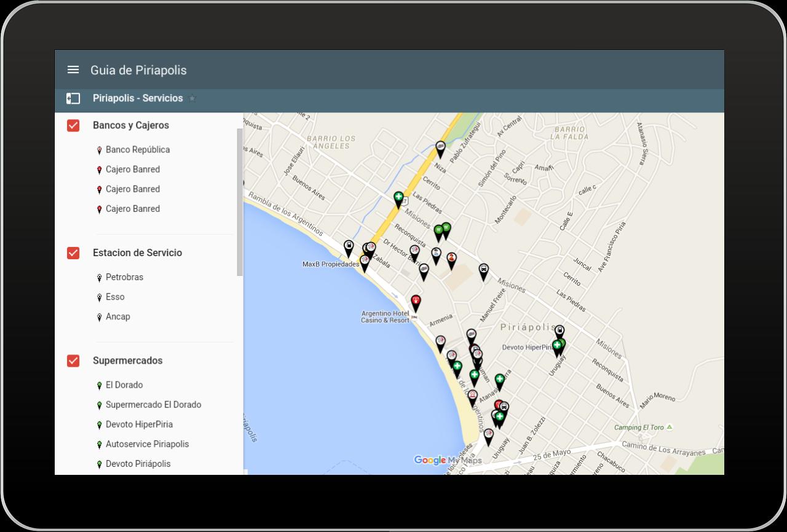Screen dimensions: 787x532
Task: Click the pin icon beside Petrobras
Action: click(x=99, y=278)
